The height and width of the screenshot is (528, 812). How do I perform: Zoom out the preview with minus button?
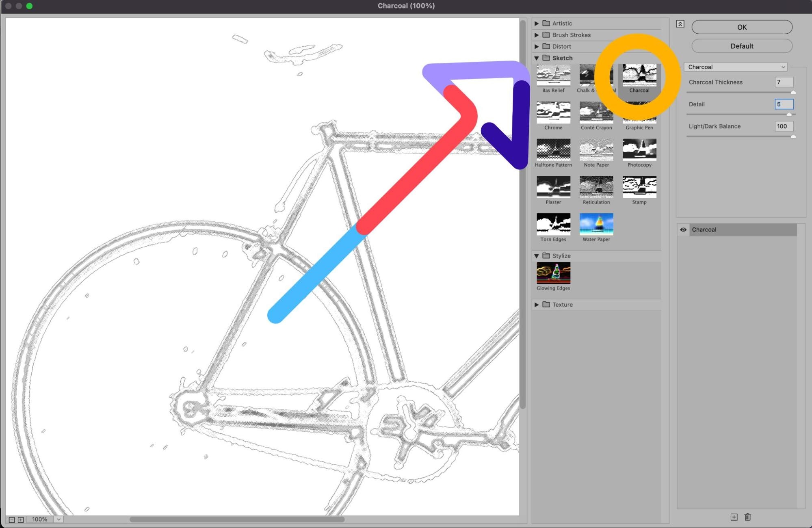(12, 519)
